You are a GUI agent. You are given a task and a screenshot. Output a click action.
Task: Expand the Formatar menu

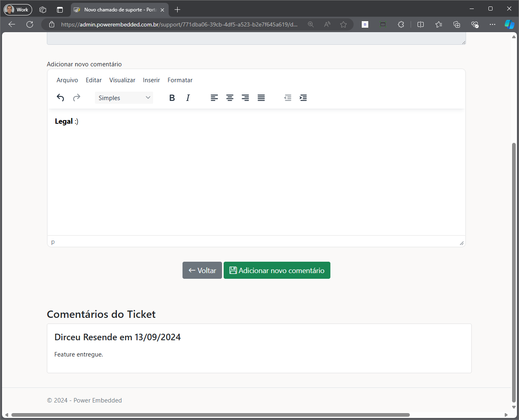tap(180, 80)
